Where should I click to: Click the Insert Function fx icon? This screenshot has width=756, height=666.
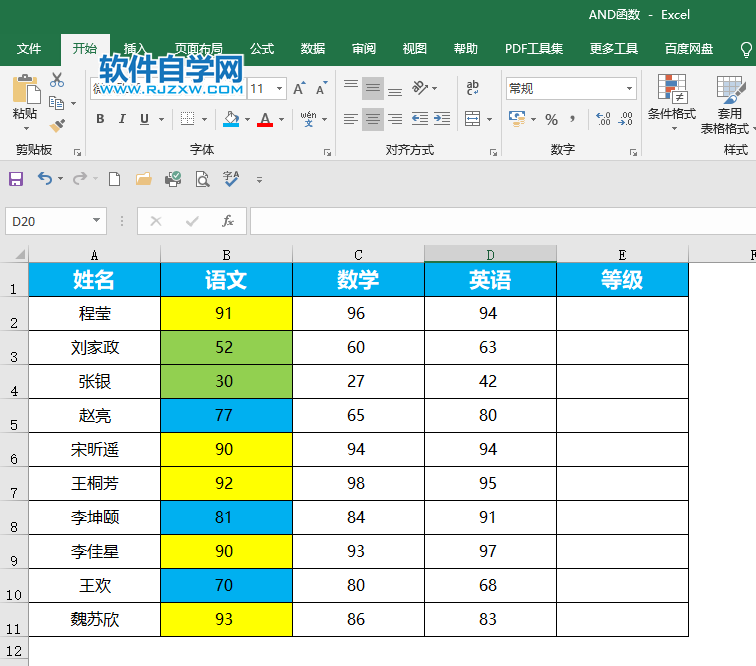[x=228, y=221]
